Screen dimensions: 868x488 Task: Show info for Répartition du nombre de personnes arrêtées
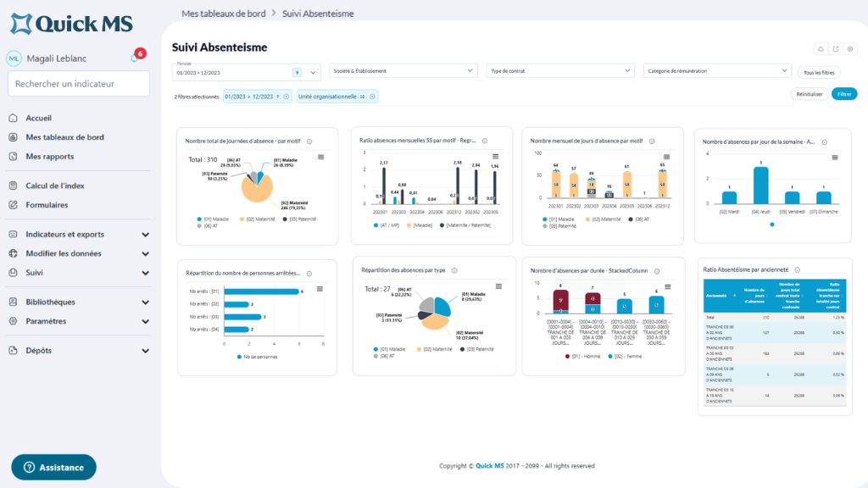click(309, 274)
